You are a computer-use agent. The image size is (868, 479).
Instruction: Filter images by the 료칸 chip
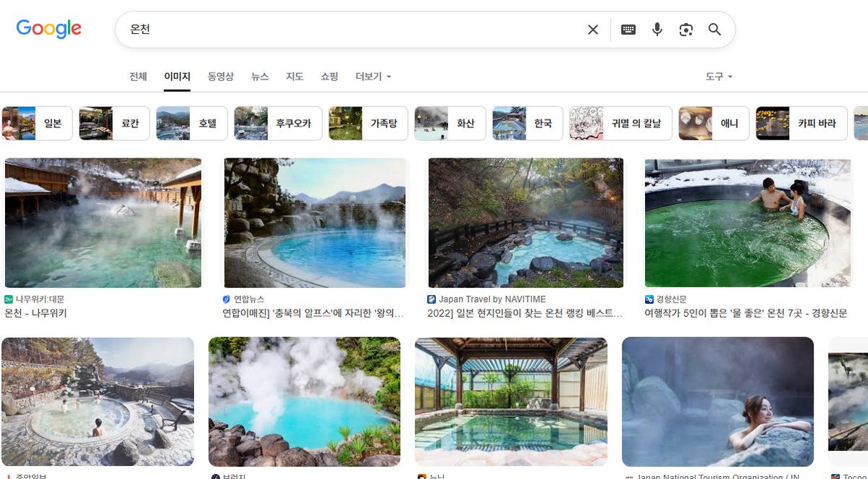[x=114, y=123]
